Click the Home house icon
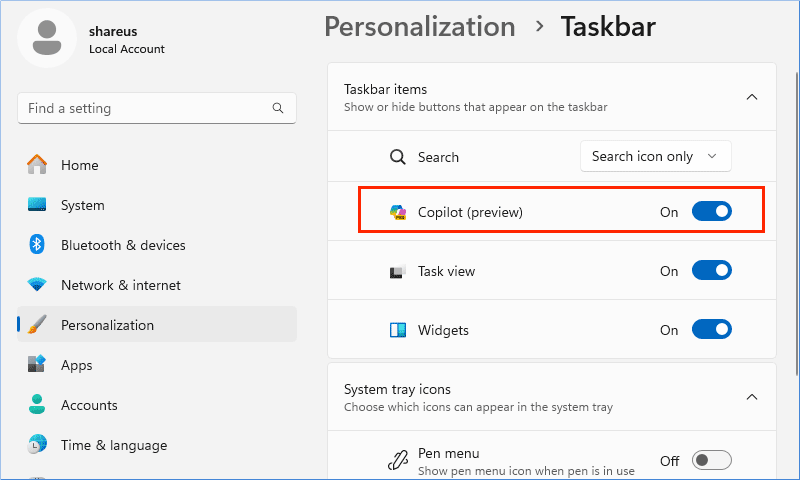The image size is (800, 480). pyautogui.click(x=37, y=165)
